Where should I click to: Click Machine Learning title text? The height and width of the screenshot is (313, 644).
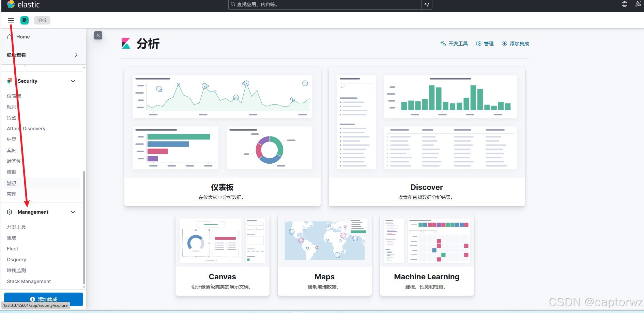(427, 277)
